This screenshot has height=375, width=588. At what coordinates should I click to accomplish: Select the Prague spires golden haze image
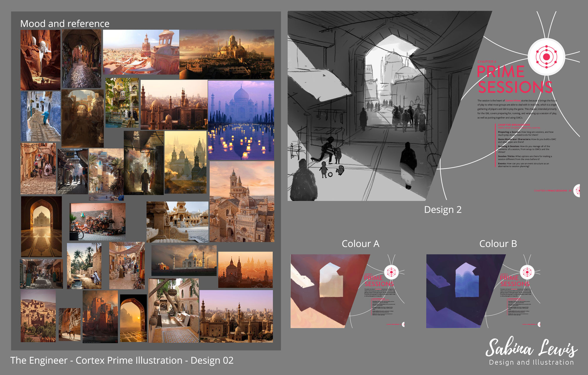point(186,162)
